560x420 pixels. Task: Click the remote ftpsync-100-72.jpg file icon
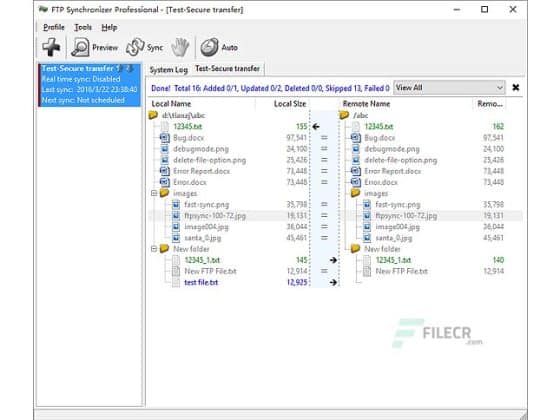pyautogui.click(x=367, y=216)
